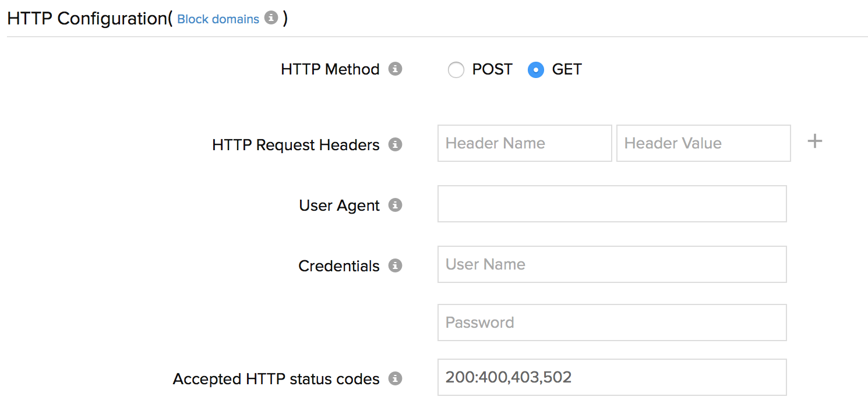Viewport: 868px width, 418px height.
Task: Select the status codes field containing 200:400,403,502
Action: pyautogui.click(x=612, y=377)
